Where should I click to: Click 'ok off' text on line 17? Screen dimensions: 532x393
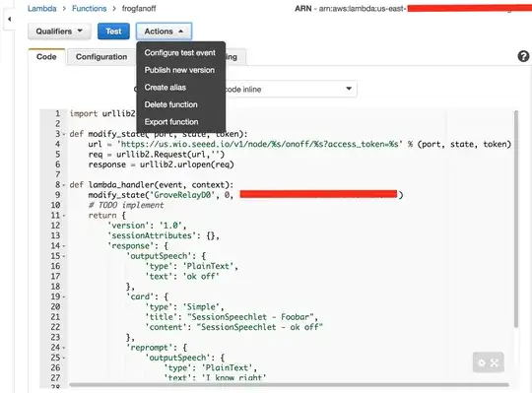coord(201,277)
